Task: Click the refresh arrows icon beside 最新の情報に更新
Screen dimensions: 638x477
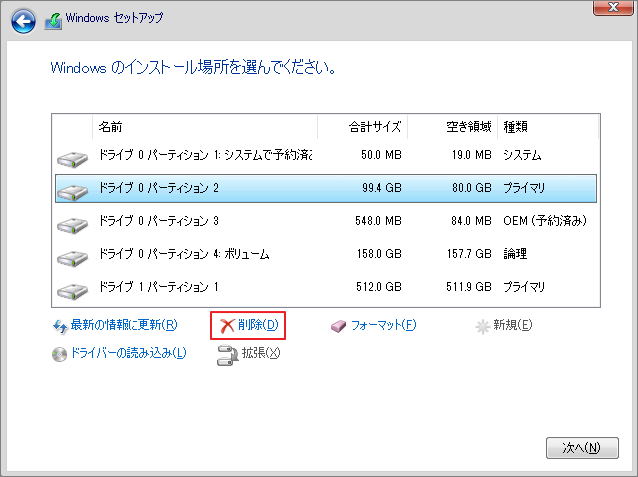Action: tap(60, 326)
